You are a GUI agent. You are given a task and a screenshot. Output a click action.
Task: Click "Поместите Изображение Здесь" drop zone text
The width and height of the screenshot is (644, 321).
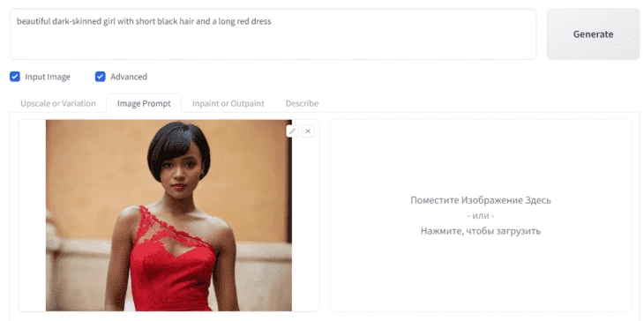(x=481, y=200)
